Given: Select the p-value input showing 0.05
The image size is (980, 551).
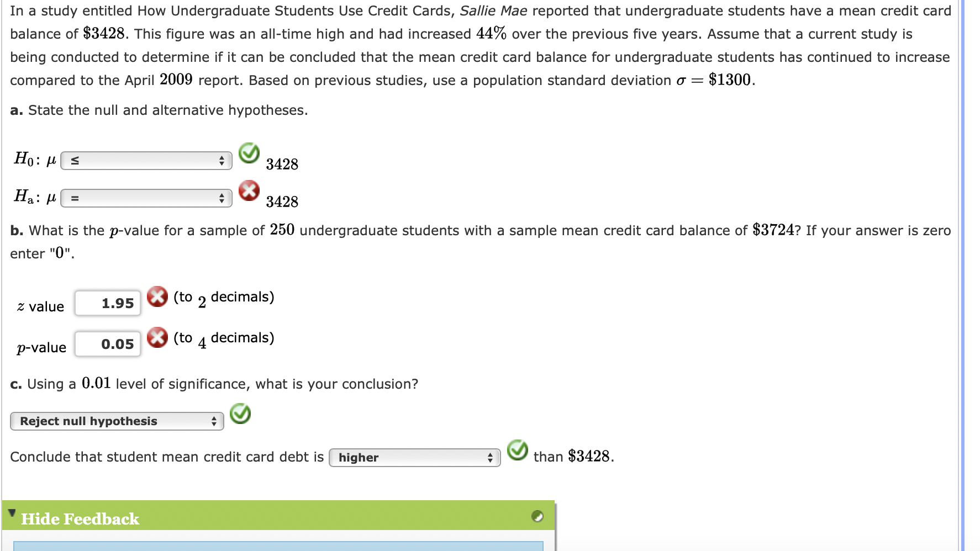Looking at the screenshot, I should (107, 343).
